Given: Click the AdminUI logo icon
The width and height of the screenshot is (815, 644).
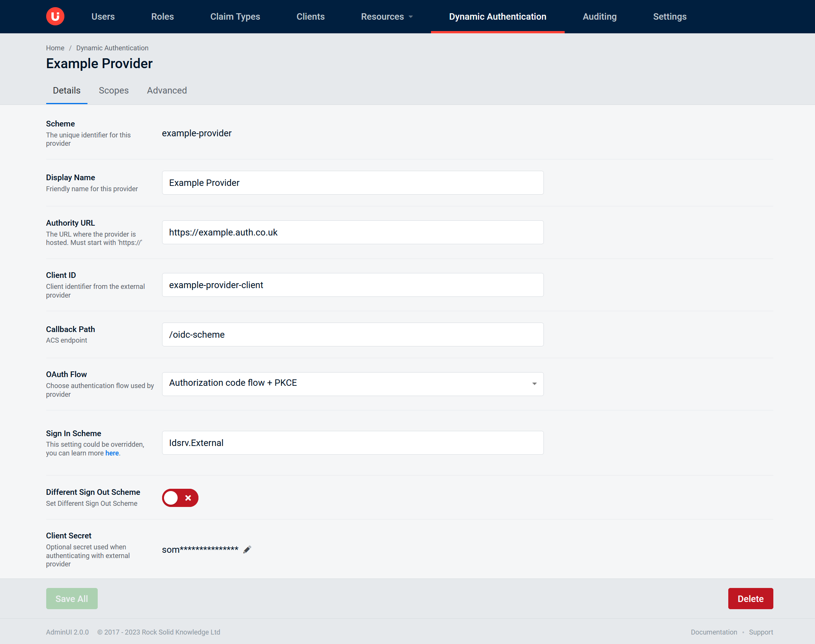Looking at the screenshot, I should [55, 17].
